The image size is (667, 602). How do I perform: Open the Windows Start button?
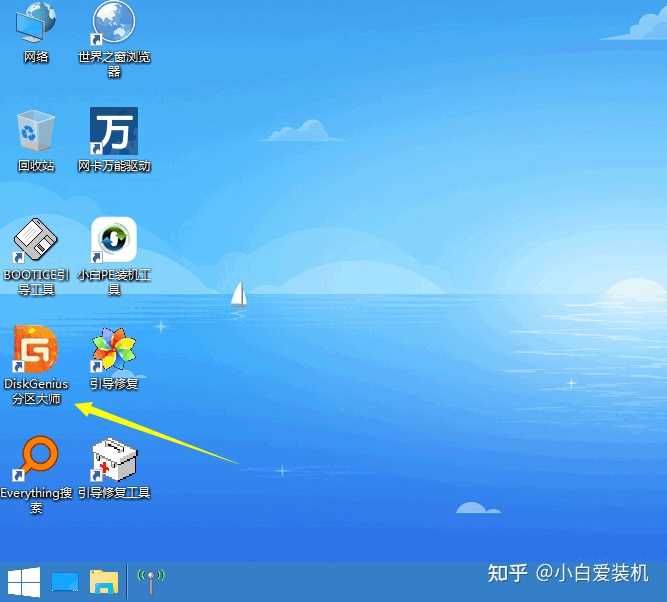click(x=24, y=582)
